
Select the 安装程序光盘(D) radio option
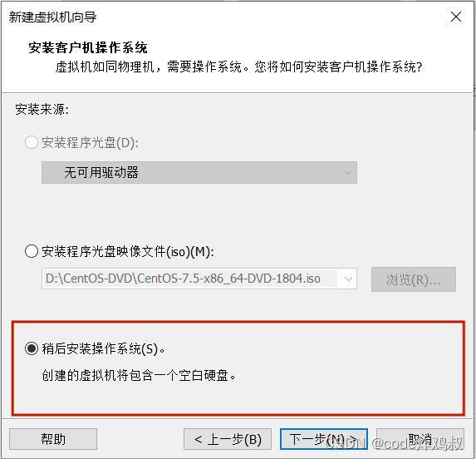pos(32,142)
